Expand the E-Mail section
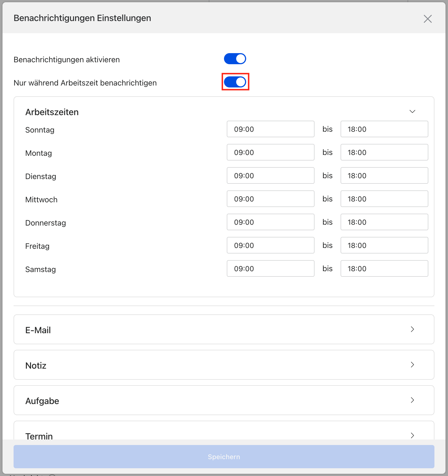The width and height of the screenshot is (448, 476). click(x=412, y=329)
